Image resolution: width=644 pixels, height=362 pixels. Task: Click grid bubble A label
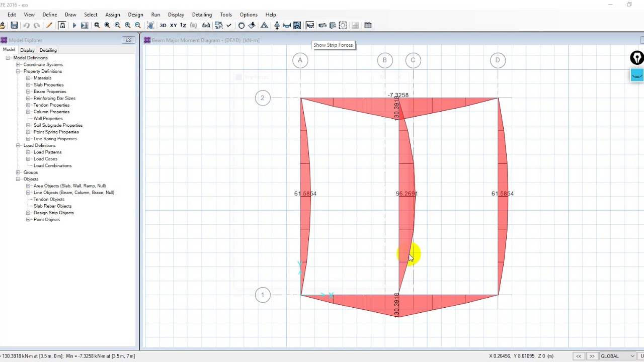pos(300,60)
